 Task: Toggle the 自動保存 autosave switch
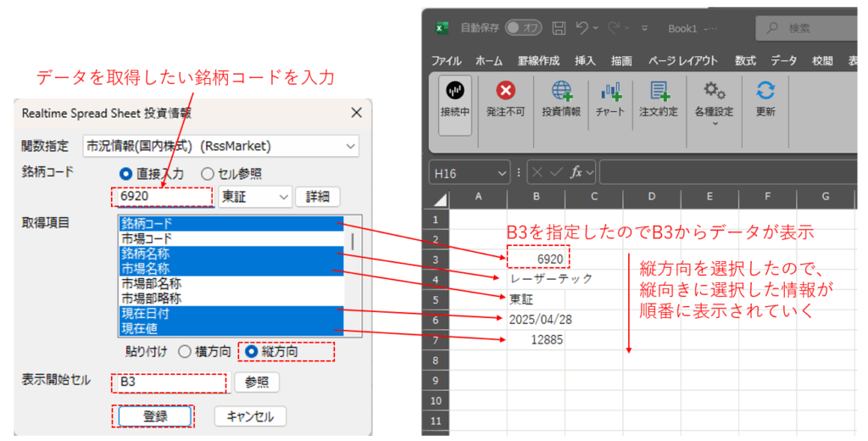(x=522, y=28)
